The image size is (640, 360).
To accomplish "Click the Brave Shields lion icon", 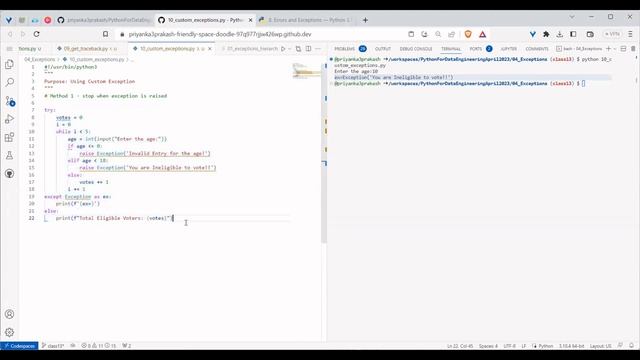I will point(468,34).
